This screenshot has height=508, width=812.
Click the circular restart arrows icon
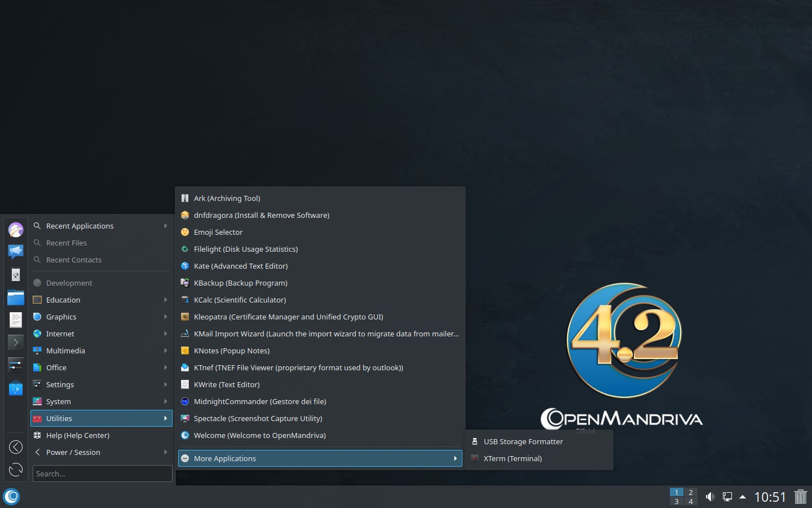16,470
